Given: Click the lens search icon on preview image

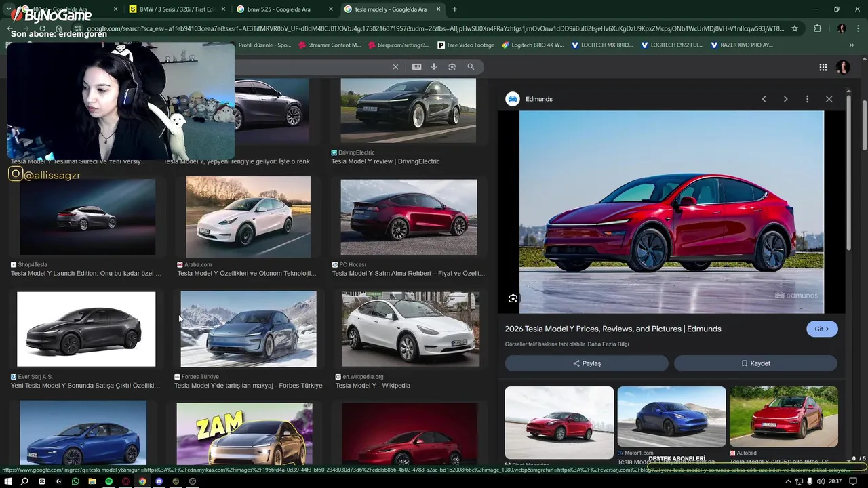Looking at the screenshot, I should (x=513, y=298).
